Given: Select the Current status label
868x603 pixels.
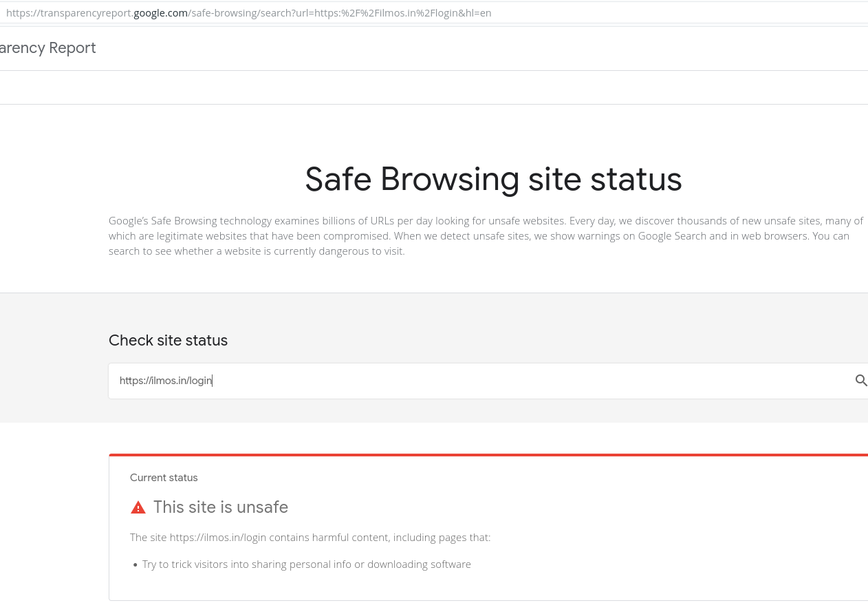Looking at the screenshot, I should (164, 478).
